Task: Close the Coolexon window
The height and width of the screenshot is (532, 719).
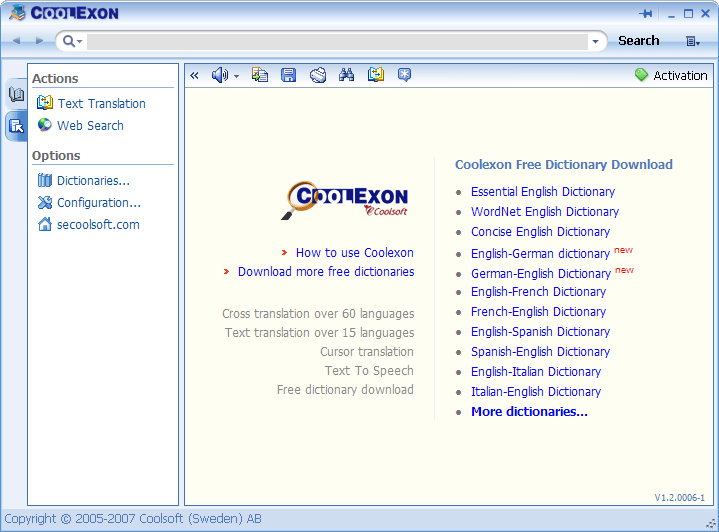Action: click(x=706, y=14)
